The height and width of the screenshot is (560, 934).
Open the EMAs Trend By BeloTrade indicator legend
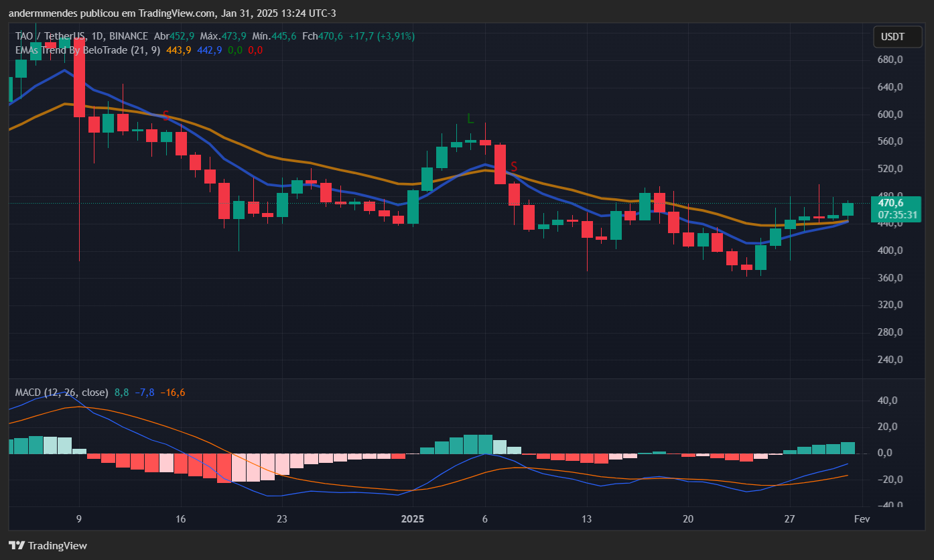pos(88,50)
